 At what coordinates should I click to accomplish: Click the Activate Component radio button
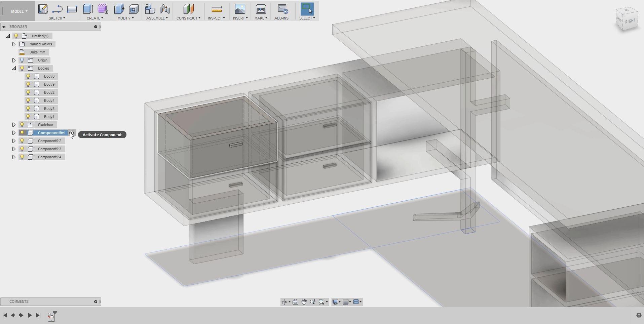tap(72, 133)
